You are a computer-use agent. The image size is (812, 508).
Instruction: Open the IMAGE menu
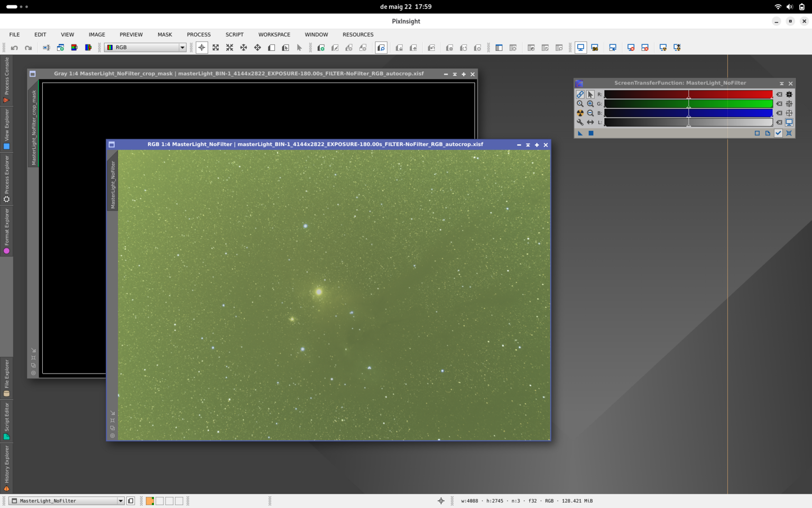pyautogui.click(x=97, y=34)
